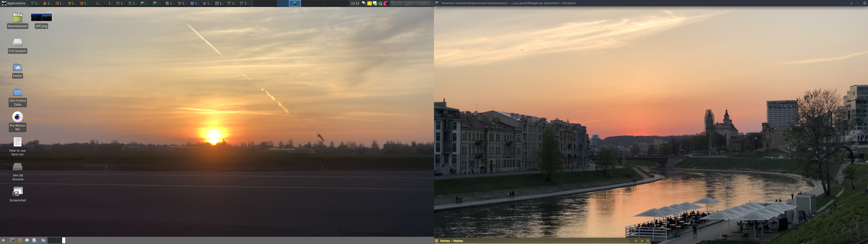Launch the web browser globe icon

pos(27,240)
